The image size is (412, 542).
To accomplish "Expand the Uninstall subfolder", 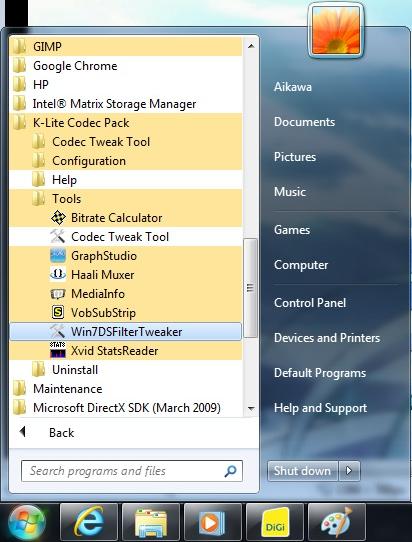I will tap(126, 370).
